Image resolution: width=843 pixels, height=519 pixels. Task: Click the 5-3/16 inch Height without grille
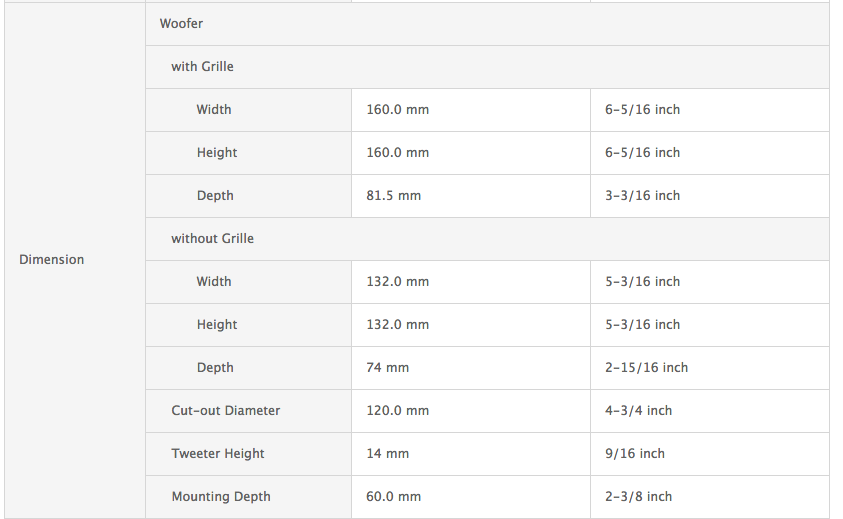(642, 325)
